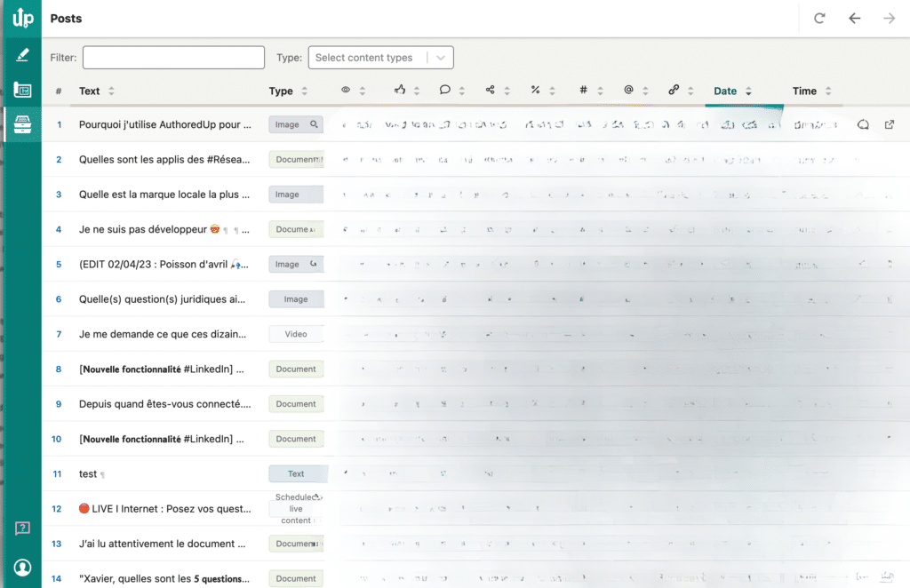Sort posts by the views eye column

tap(347, 91)
